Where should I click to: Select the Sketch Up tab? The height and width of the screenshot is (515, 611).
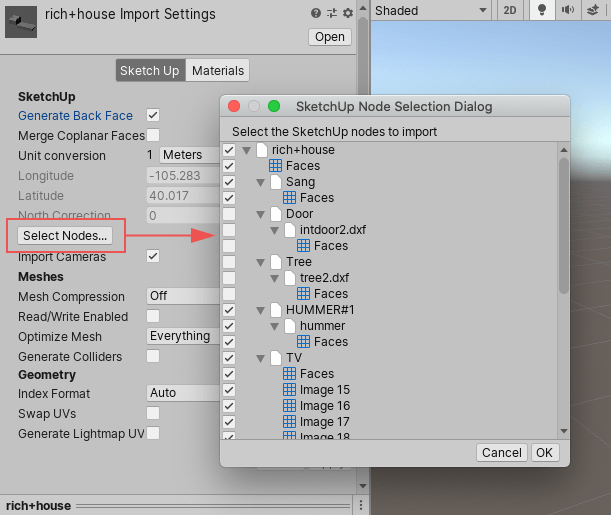(x=150, y=71)
